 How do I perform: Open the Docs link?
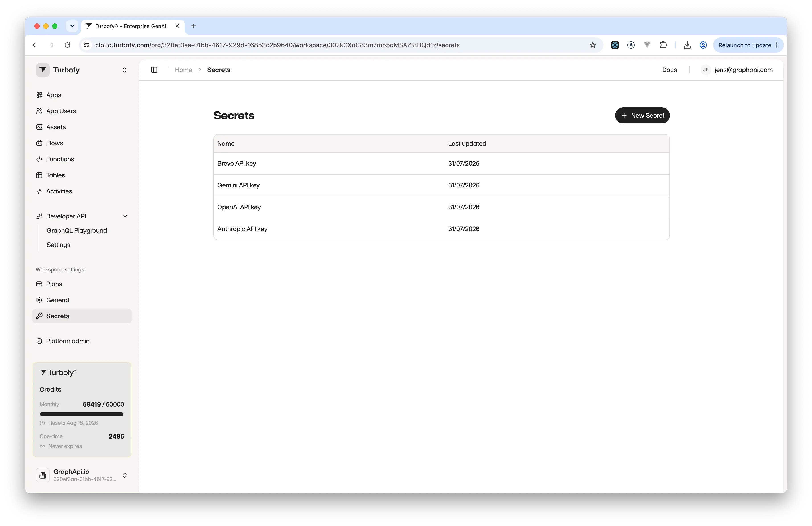tap(669, 70)
